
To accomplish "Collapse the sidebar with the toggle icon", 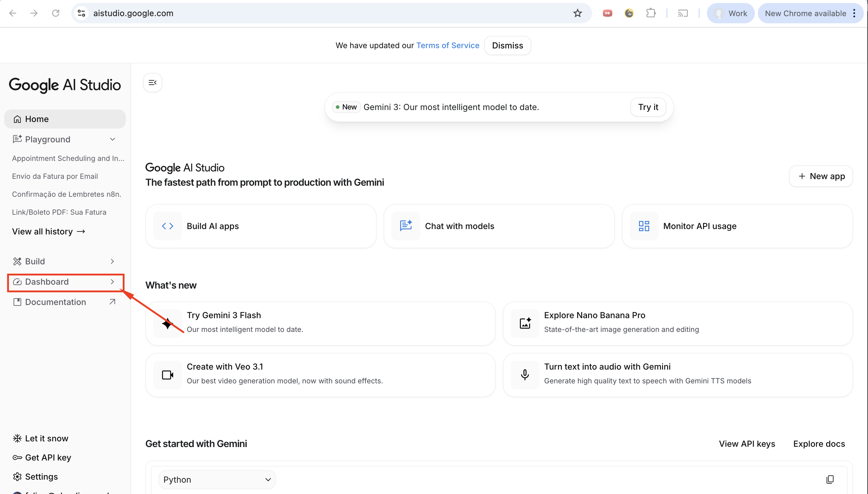I will [x=152, y=83].
